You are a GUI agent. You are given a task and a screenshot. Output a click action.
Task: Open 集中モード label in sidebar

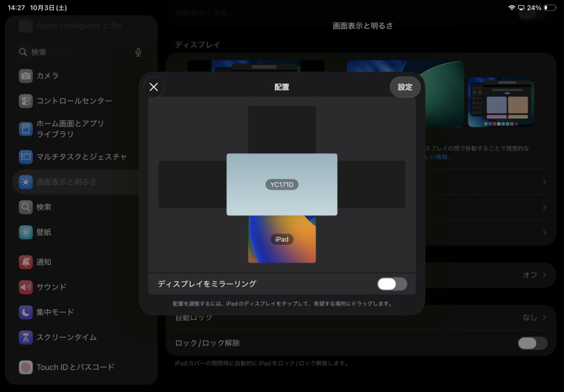coord(55,312)
